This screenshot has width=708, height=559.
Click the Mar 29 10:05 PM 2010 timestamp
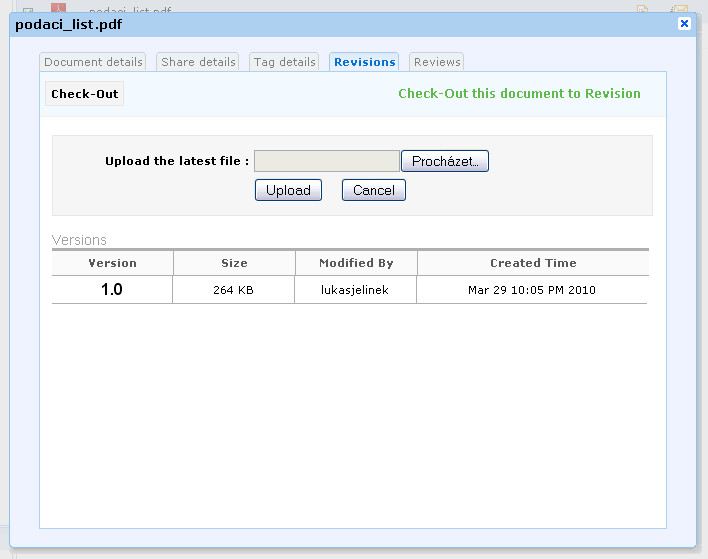[x=532, y=290]
